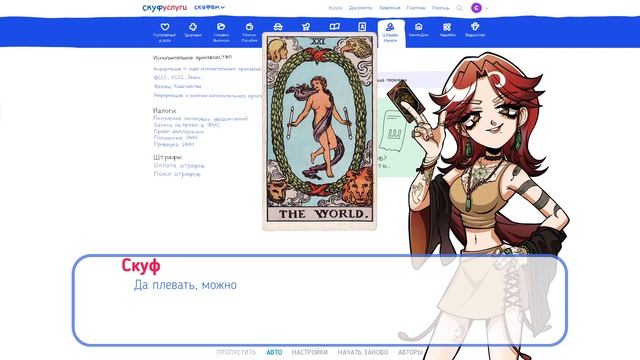Viewport: 640px width, 360px height.
Task: Click the four-squares grid icon category
Action: [447, 27]
